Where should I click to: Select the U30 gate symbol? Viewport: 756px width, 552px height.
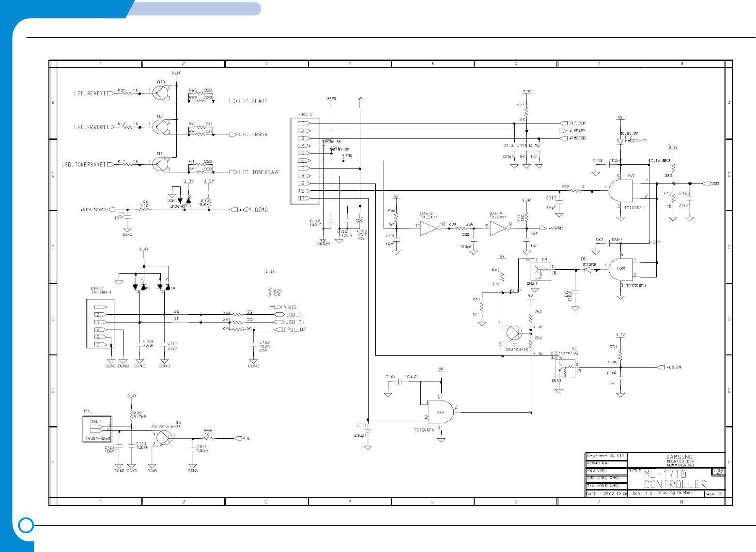click(x=620, y=191)
